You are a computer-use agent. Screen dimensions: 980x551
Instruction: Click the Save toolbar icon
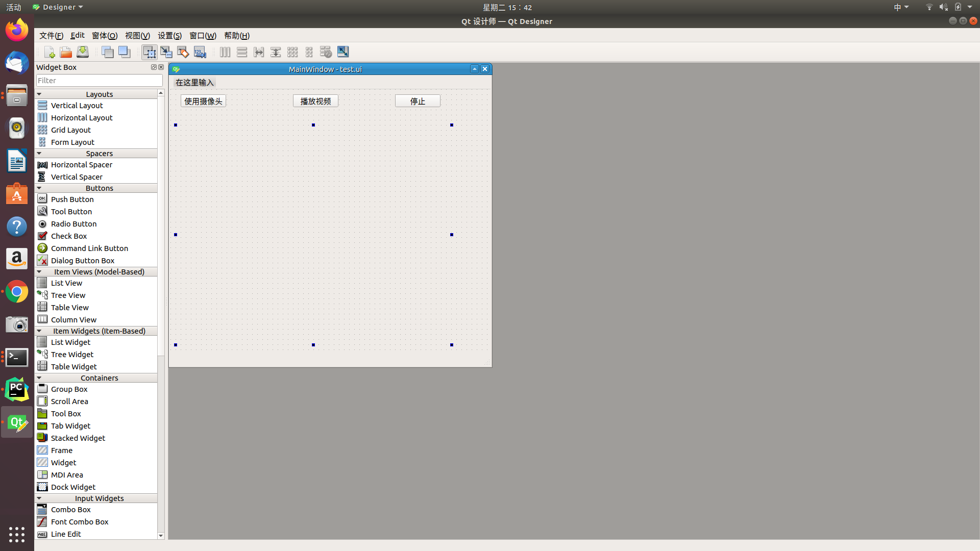pos(82,52)
